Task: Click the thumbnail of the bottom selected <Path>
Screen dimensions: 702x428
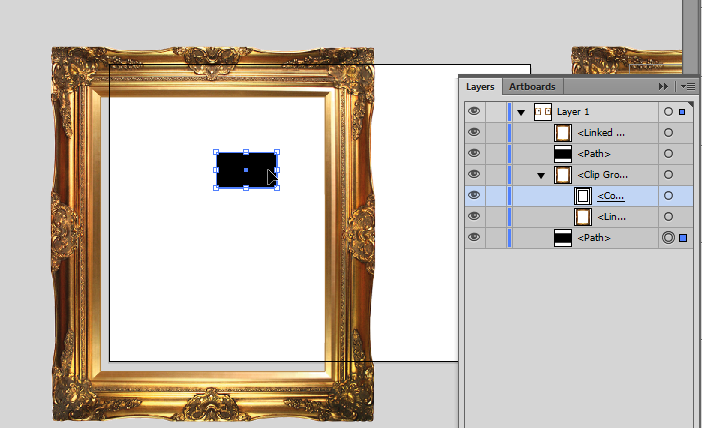Action: pos(563,238)
